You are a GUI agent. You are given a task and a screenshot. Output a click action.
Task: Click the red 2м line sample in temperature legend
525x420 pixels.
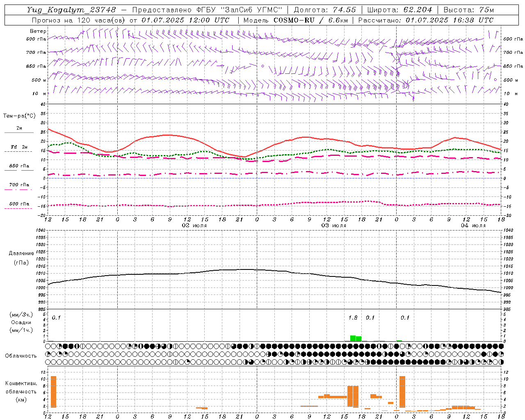[x=19, y=133]
